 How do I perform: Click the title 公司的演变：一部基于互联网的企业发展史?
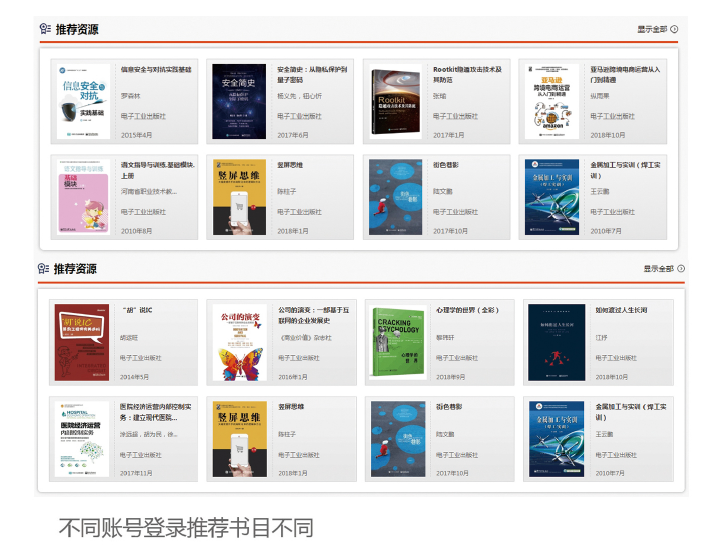click(313, 315)
